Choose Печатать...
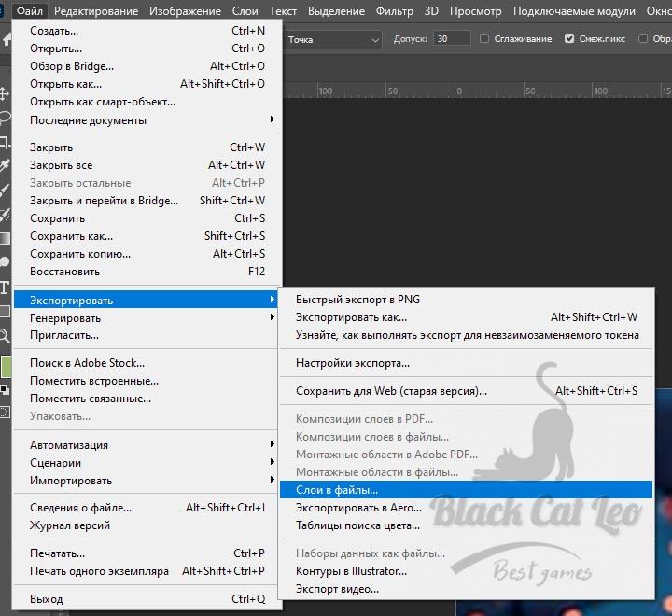The image size is (672, 616). [147, 553]
